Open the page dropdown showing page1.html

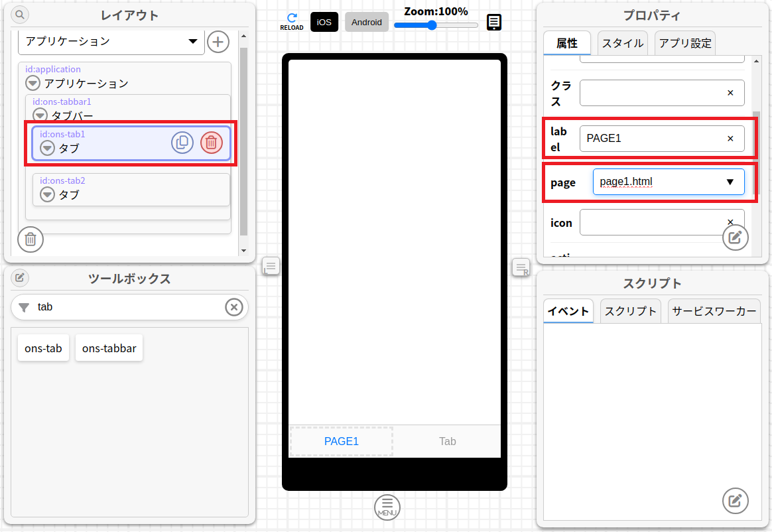(668, 182)
